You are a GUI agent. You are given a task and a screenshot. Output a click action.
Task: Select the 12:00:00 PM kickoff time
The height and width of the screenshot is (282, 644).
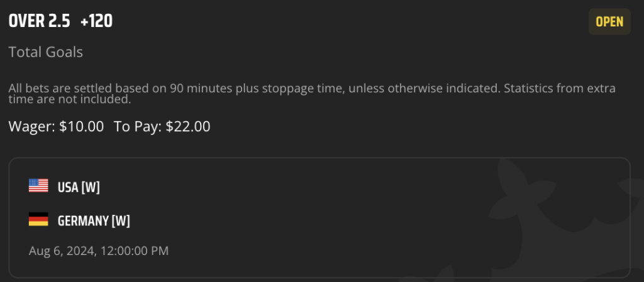tap(134, 251)
